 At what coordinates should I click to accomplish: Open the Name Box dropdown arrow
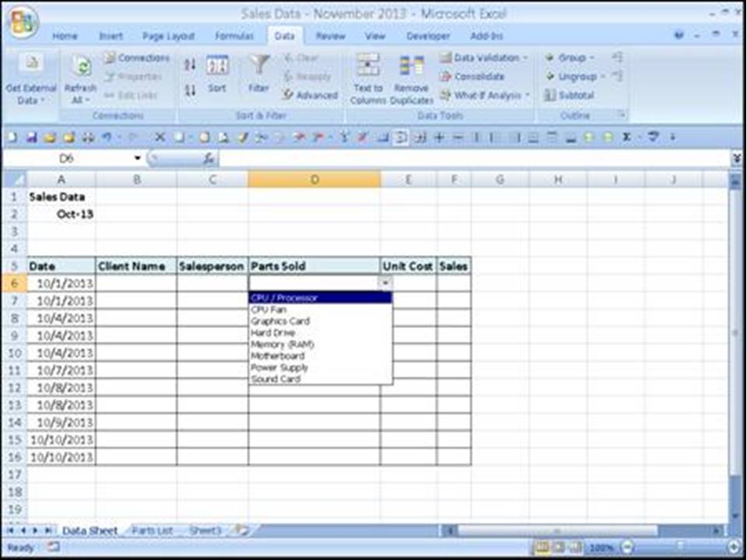point(137,158)
